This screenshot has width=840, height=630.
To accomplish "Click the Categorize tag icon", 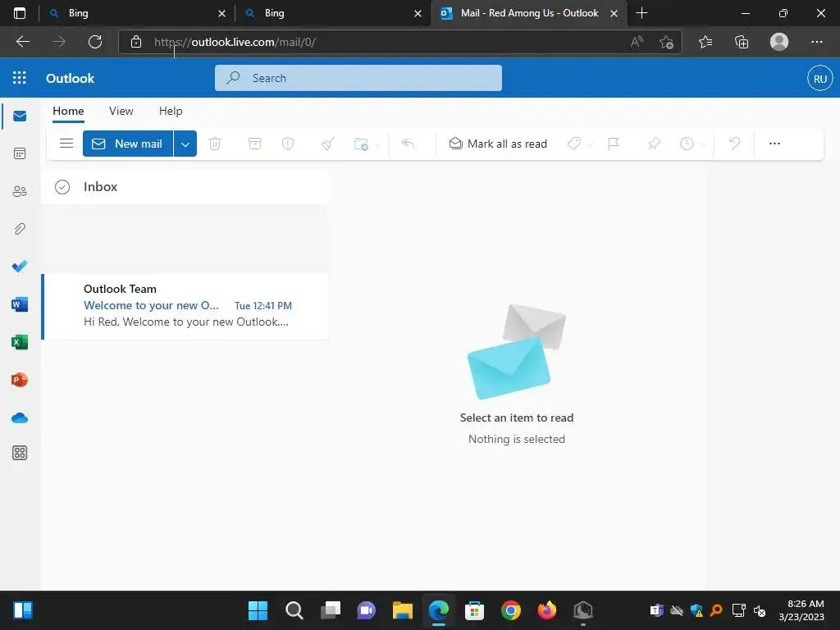I will point(573,144).
